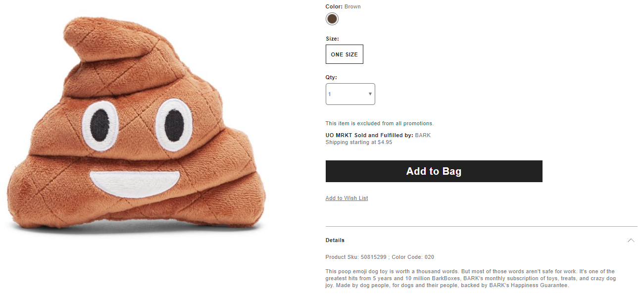This screenshot has height=296, width=644.
Task: Select the Brown color swatch
Action: click(332, 19)
